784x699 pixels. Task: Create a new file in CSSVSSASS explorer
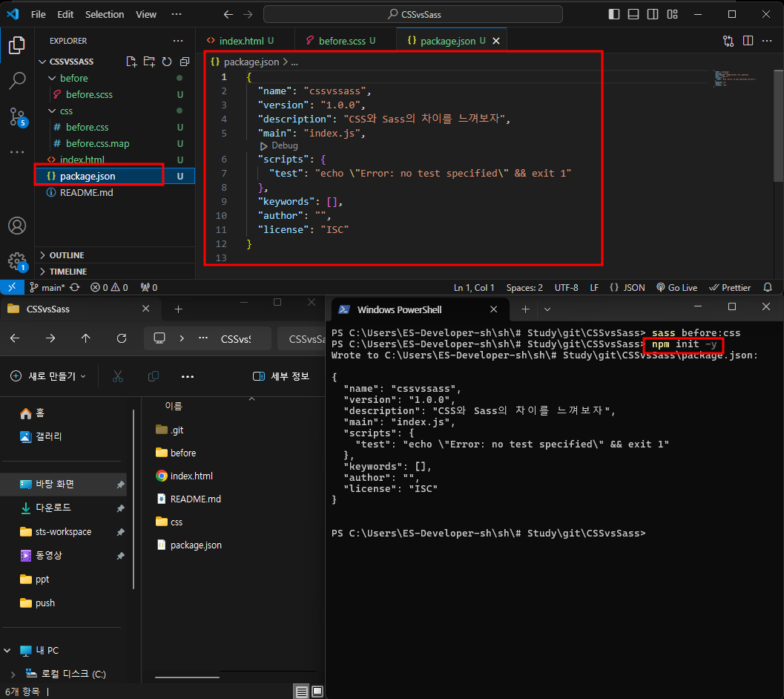tap(131, 62)
